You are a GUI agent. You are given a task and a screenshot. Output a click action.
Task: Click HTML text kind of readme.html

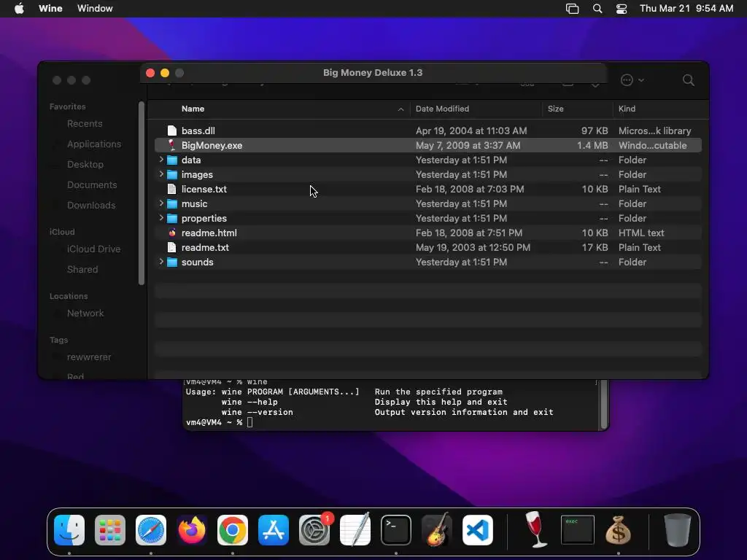click(641, 233)
